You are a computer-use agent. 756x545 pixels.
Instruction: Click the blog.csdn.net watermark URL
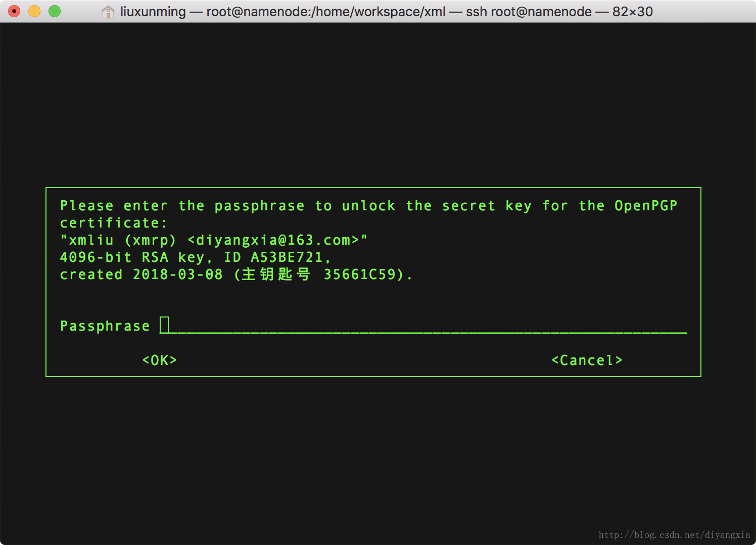coord(674,535)
